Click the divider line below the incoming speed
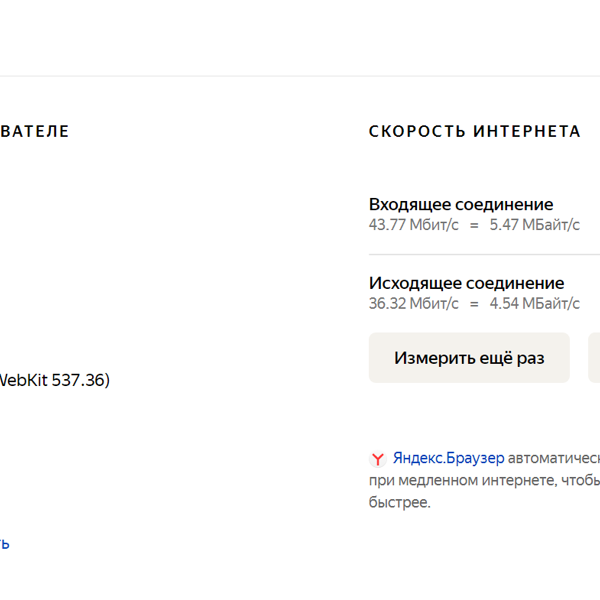600x600 pixels. (x=484, y=254)
